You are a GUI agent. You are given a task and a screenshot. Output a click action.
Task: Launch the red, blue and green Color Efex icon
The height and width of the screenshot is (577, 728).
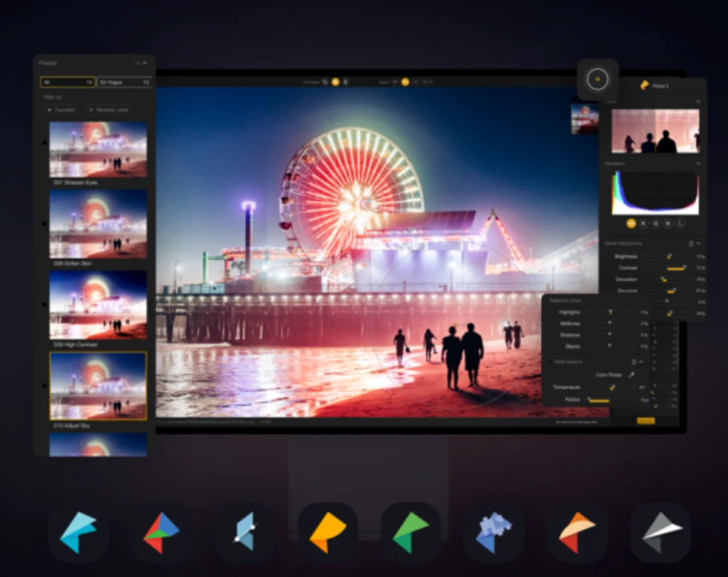click(161, 532)
